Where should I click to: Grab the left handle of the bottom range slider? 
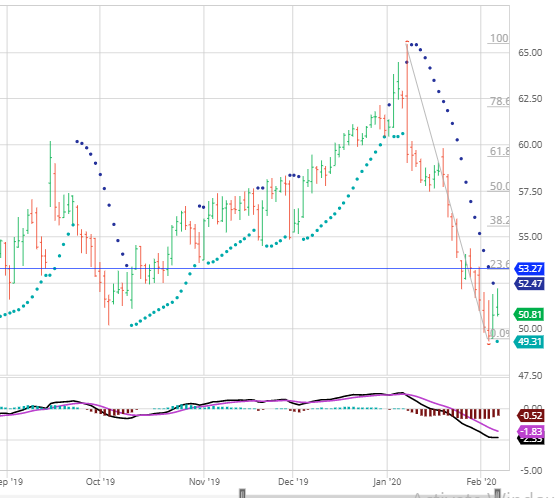(x=242, y=493)
